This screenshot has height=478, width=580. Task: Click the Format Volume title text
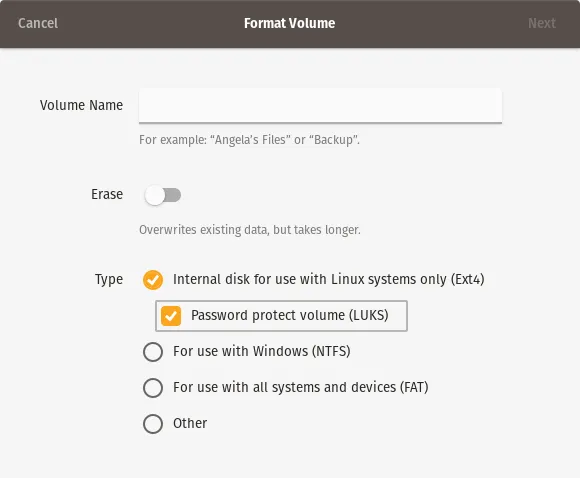click(290, 23)
